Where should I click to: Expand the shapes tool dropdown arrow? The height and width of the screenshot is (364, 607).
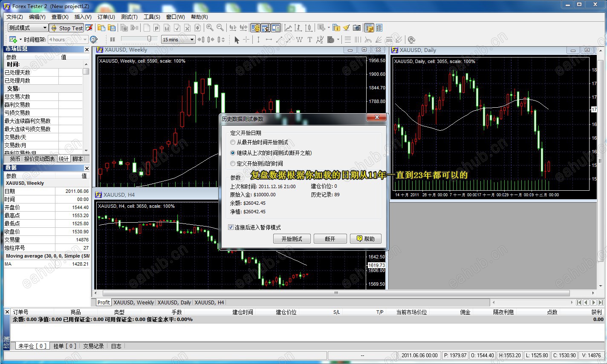(x=338, y=40)
